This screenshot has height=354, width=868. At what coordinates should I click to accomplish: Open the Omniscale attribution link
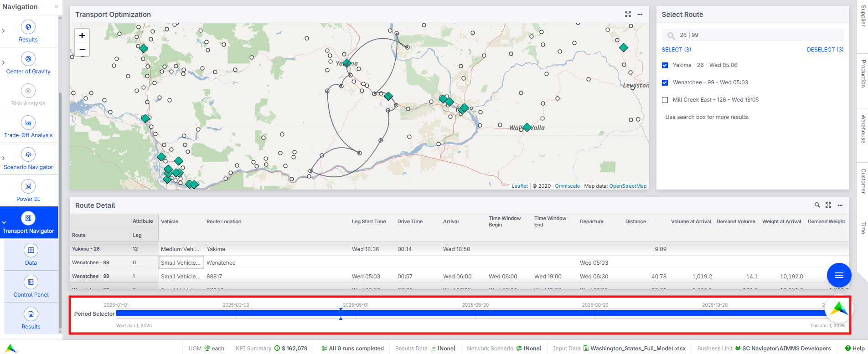pos(567,186)
